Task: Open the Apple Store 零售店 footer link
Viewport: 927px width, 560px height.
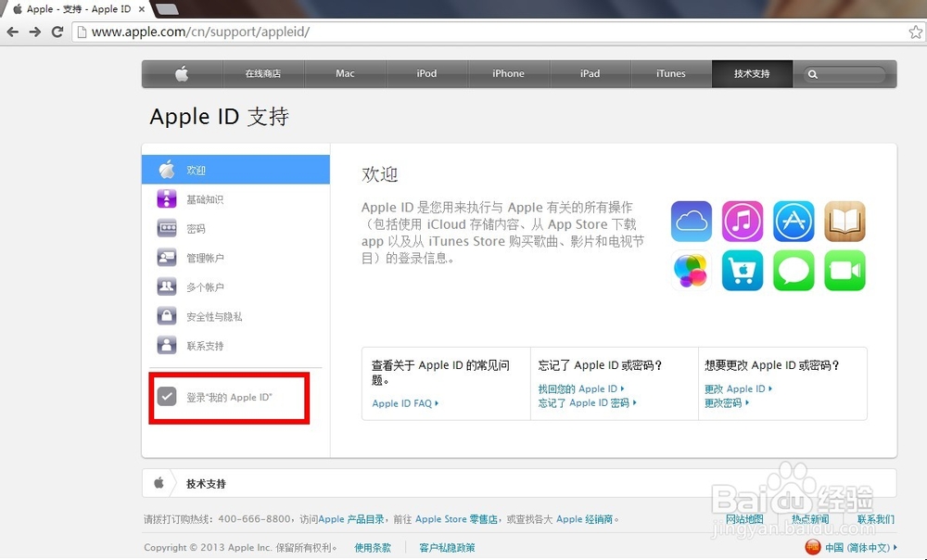Action: (x=456, y=519)
